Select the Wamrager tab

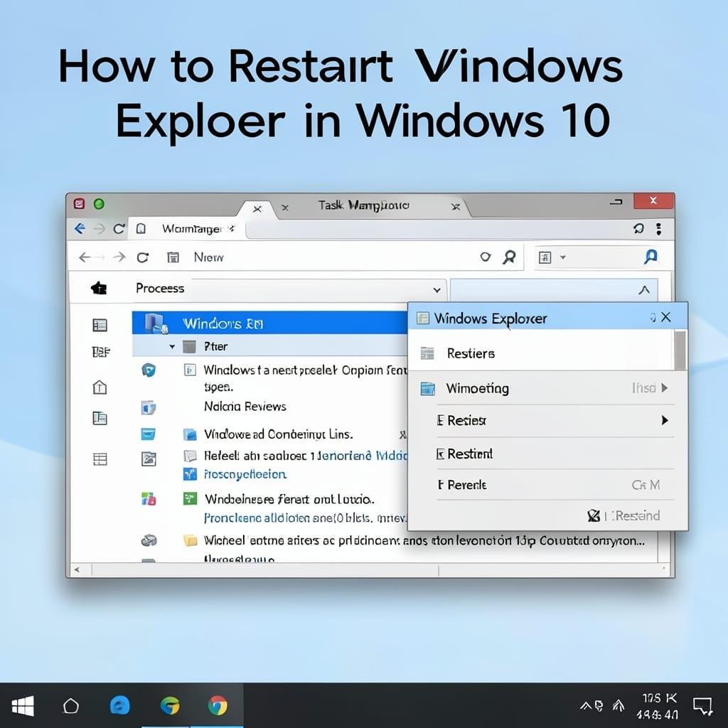coord(192,229)
